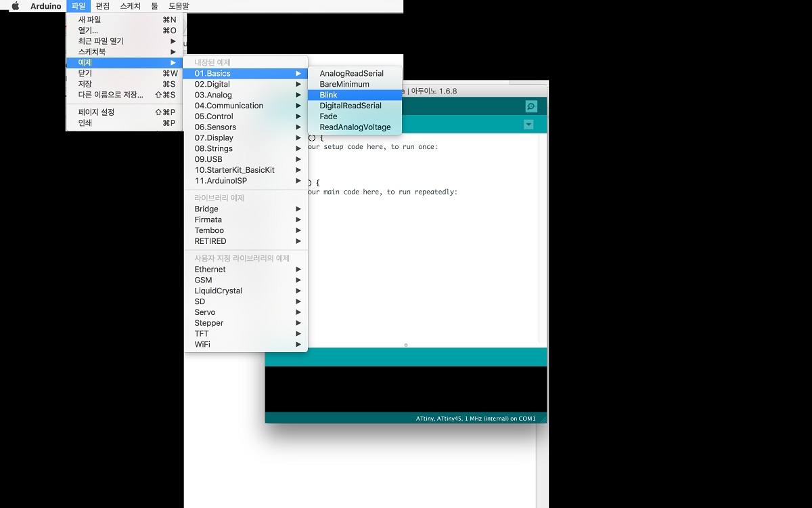Expand the SD library examples
The height and width of the screenshot is (508, 812).
click(246, 301)
